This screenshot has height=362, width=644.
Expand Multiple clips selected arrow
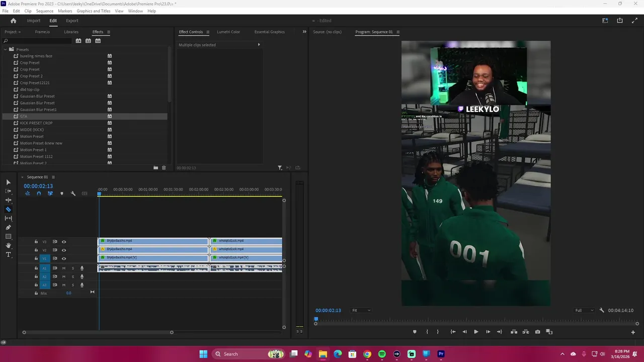[x=259, y=45]
